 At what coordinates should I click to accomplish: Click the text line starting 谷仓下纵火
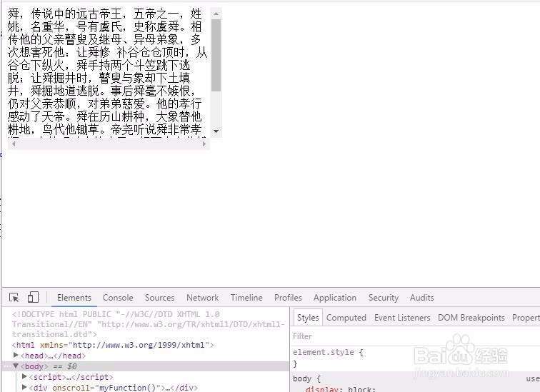99,65
